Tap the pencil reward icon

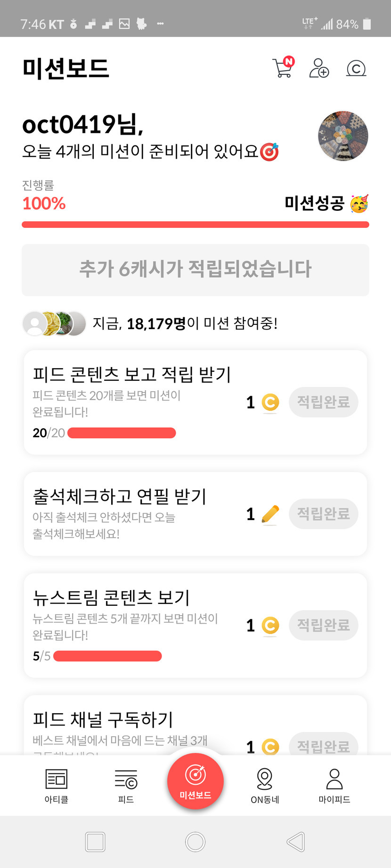tap(270, 514)
